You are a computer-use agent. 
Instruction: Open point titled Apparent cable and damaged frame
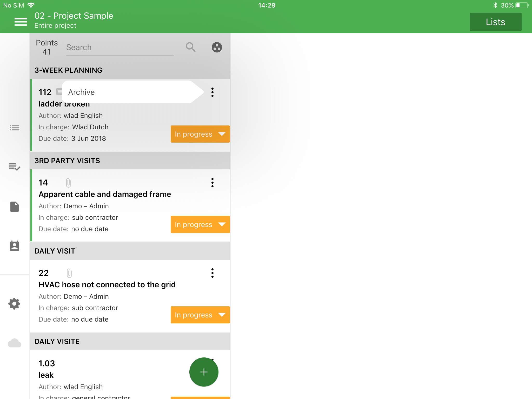click(x=105, y=194)
